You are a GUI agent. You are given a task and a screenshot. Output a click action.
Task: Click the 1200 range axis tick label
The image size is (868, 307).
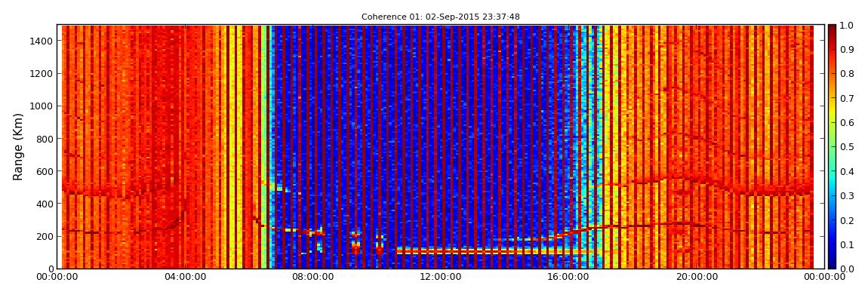coord(42,74)
